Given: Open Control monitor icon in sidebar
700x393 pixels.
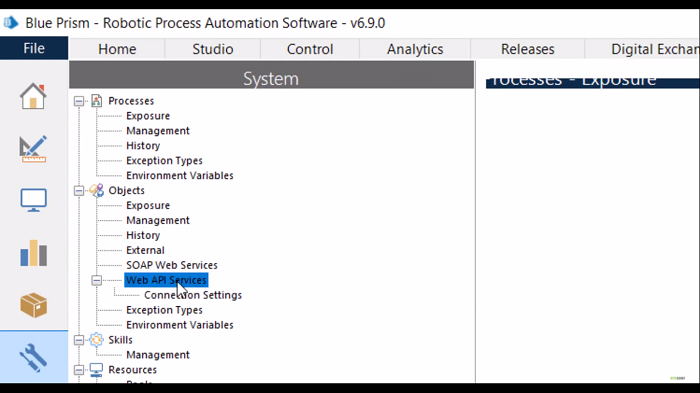Looking at the screenshot, I should point(33,200).
